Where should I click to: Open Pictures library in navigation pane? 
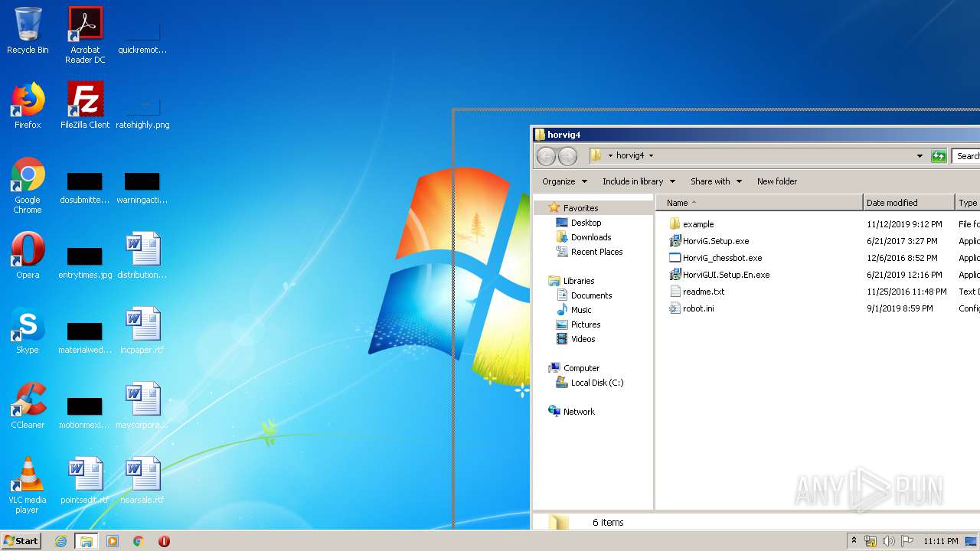point(578,324)
